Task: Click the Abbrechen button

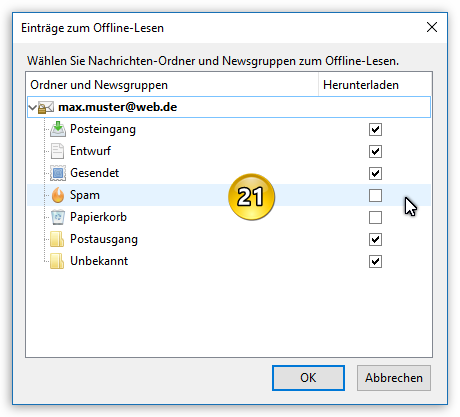Action: coord(394,378)
